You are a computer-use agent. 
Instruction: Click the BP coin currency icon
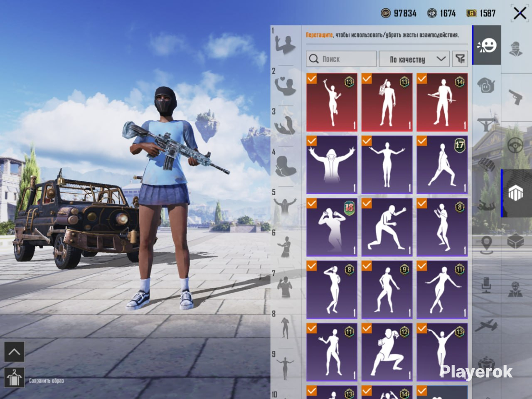click(386, 13)
